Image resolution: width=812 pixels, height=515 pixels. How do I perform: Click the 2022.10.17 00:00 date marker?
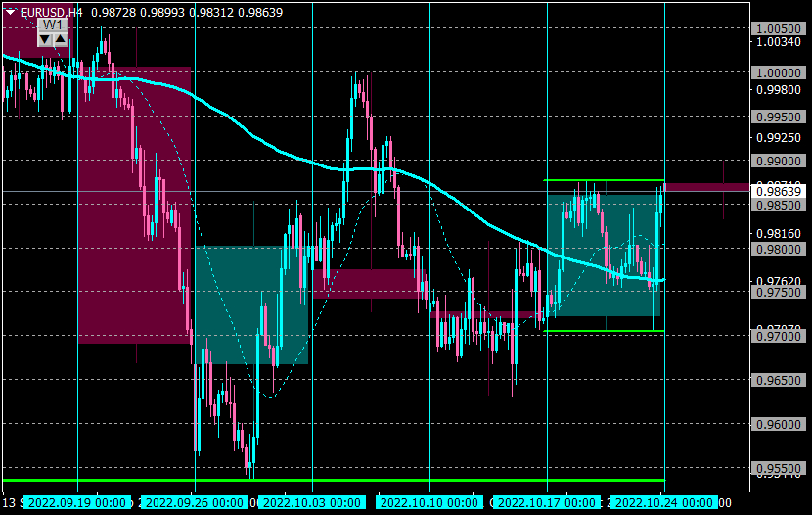546,503
